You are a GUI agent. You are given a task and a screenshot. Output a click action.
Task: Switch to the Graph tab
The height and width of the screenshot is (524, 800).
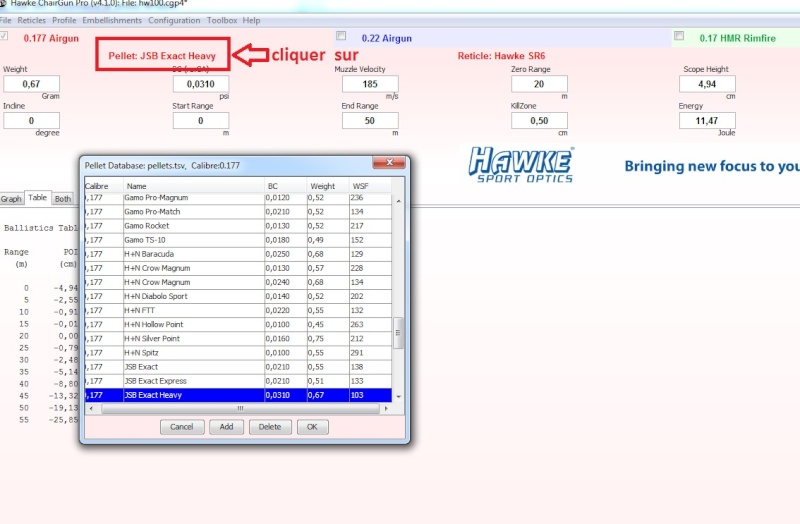coord(11,198)
